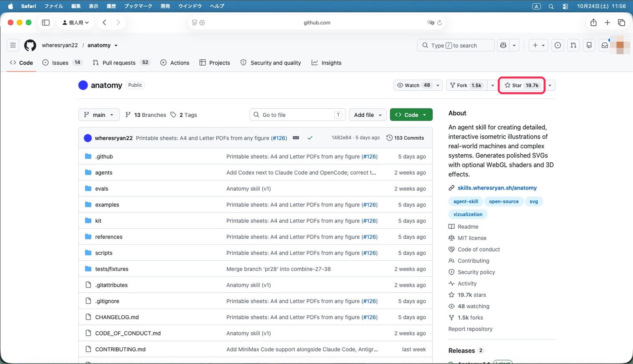This screenshot has width=633, height=364.
Task: Click the Go to file field
Action: tap(298, 115)
